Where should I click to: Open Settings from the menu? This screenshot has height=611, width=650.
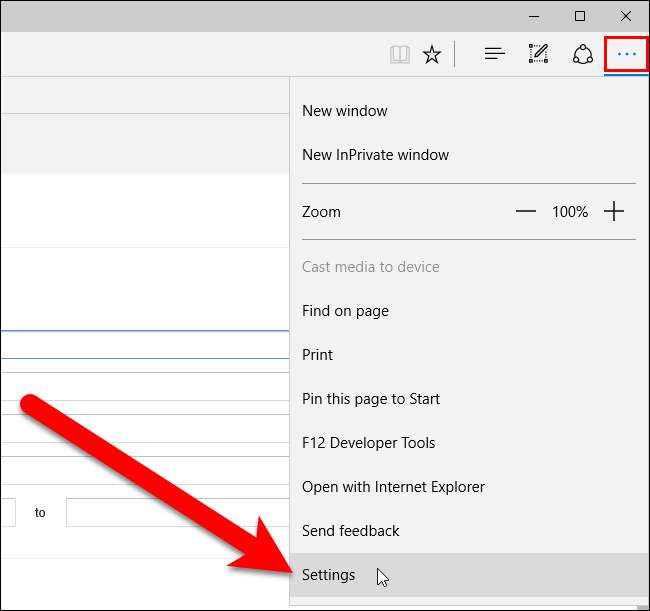coord(329,575)
